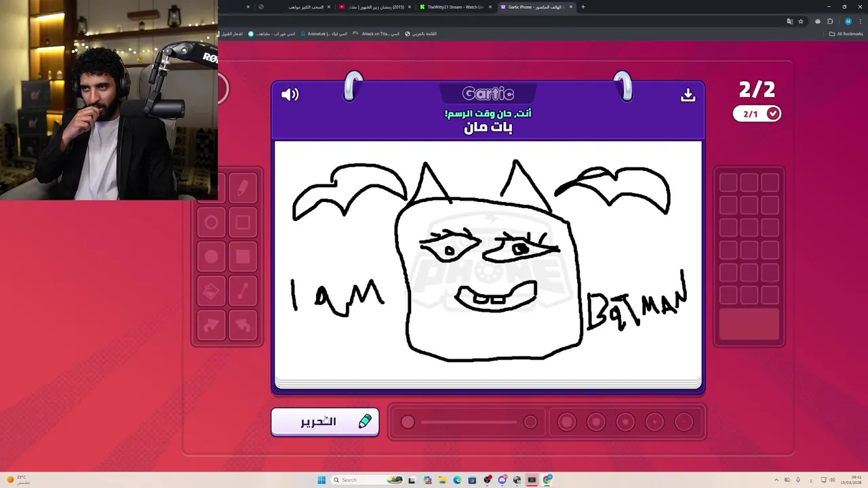Viewport: 868px width, 488px height.
Task: Open the Chrome profile avatar
Action: [x=848, y=21]
